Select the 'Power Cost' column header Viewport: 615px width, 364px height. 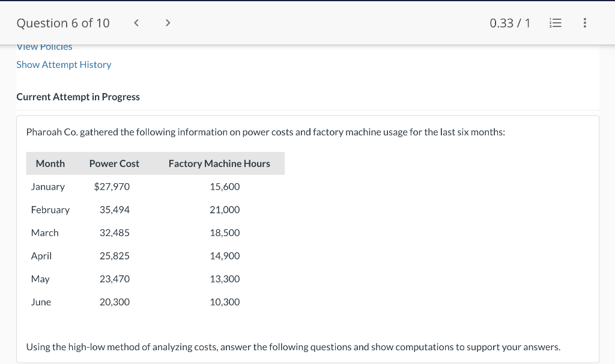(114, 163)
